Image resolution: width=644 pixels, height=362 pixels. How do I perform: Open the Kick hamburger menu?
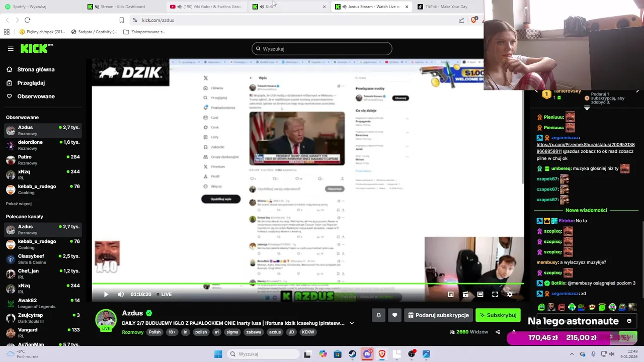(11, 49)
